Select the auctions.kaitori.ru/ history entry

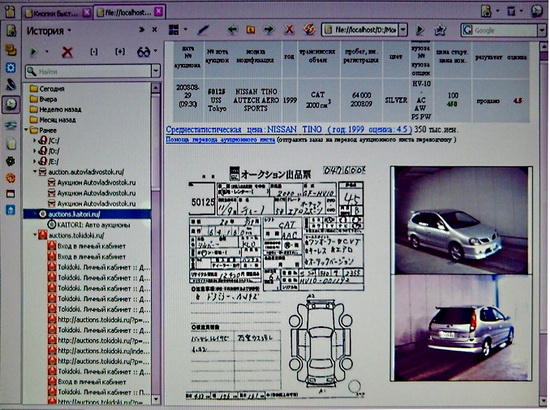[x=87, y=214]
